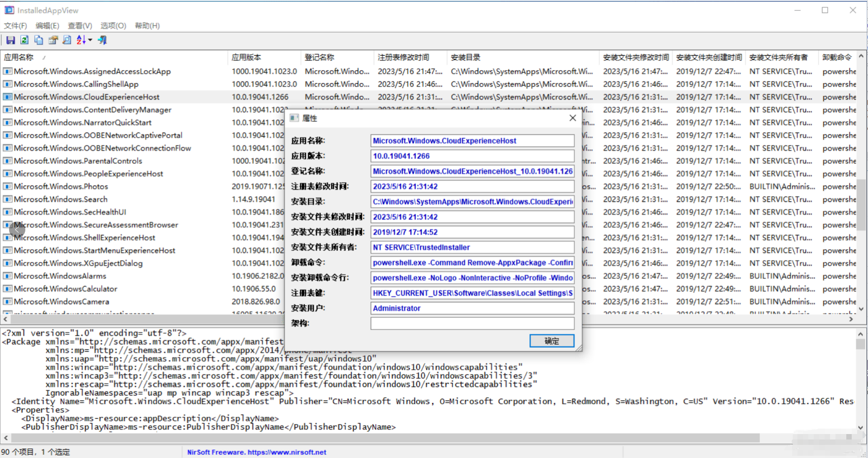Open the 选项(O) menu
868x458 pixels.
[x=113, y=26]
